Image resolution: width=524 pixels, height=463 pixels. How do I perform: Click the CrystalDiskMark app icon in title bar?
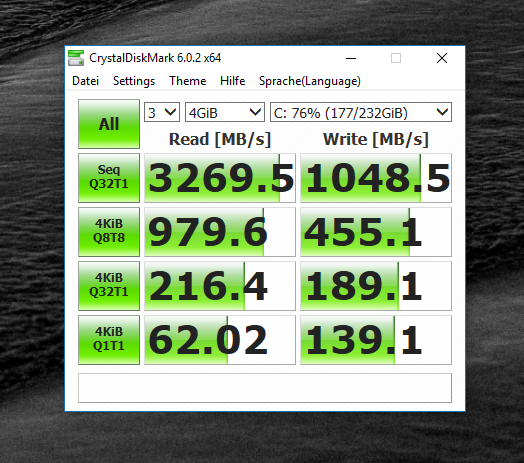pos(76,58)
